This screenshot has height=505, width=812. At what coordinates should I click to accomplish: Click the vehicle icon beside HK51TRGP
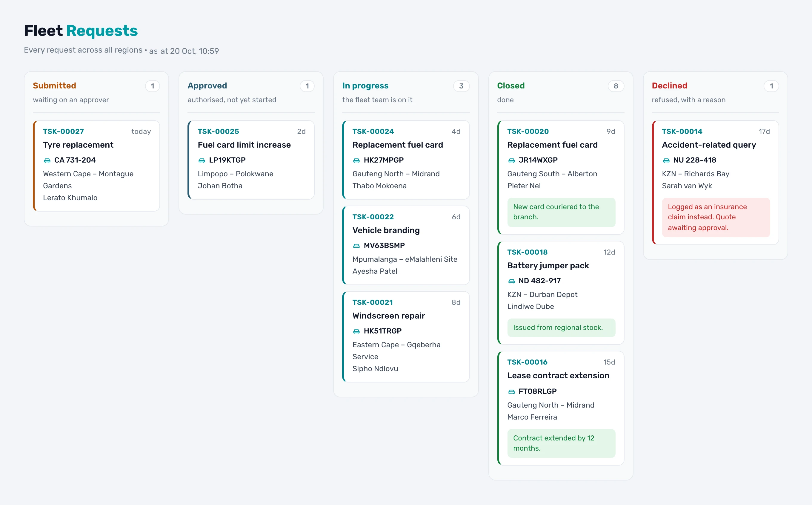356,331
